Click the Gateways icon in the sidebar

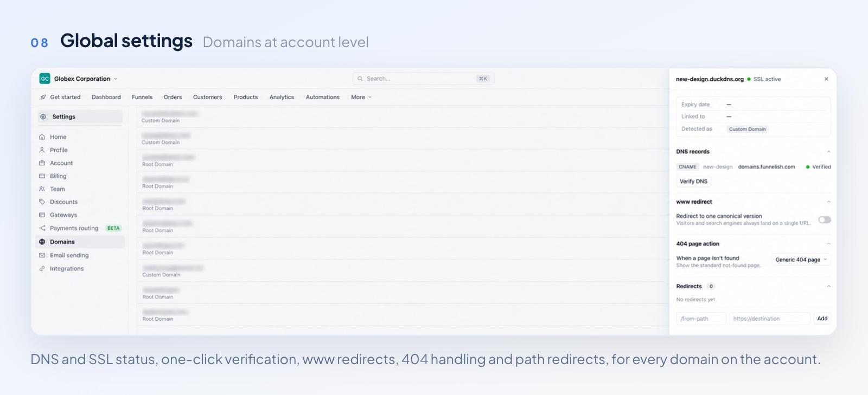(x=42, y=215)
